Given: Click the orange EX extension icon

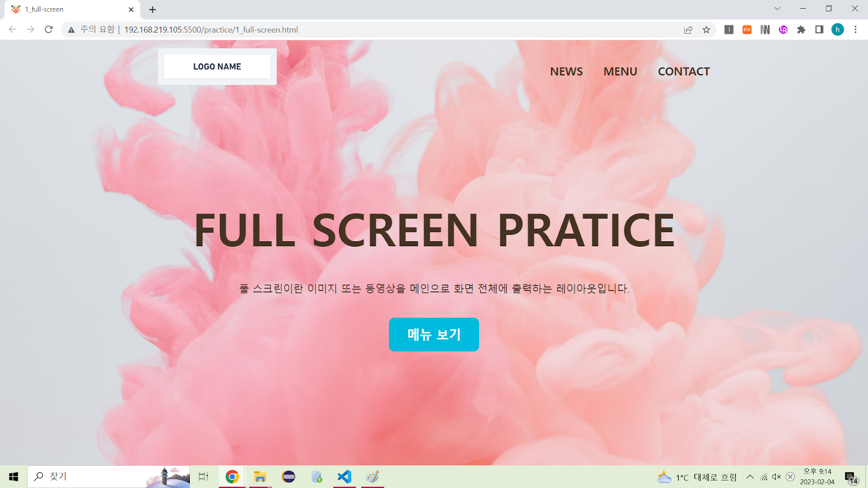Looking at the screenshot, I should (747, 30).
